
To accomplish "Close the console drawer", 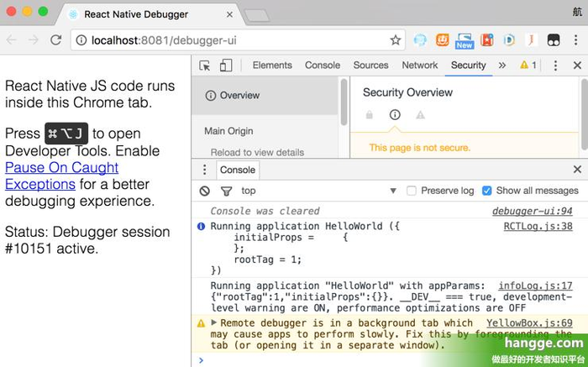I will 577,170.
